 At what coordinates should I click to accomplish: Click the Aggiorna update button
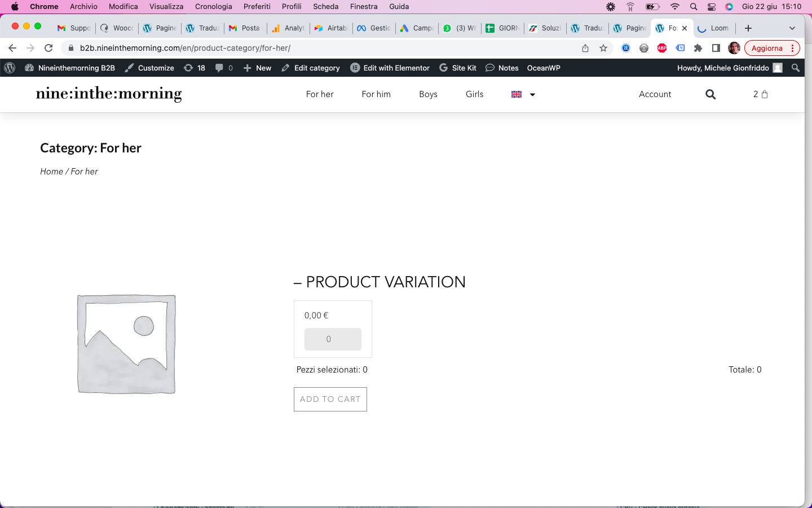pos(772,48)
